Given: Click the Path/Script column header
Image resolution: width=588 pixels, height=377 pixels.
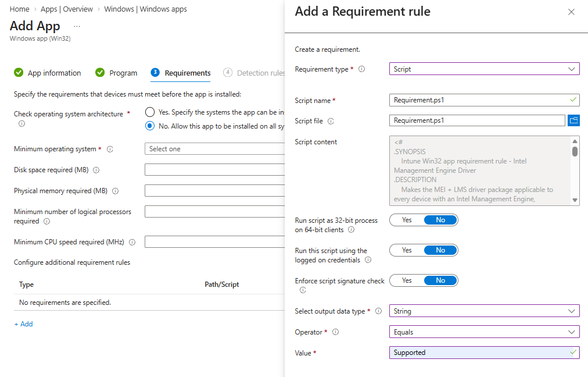Looking at the screenshot, I should point(221,284).
